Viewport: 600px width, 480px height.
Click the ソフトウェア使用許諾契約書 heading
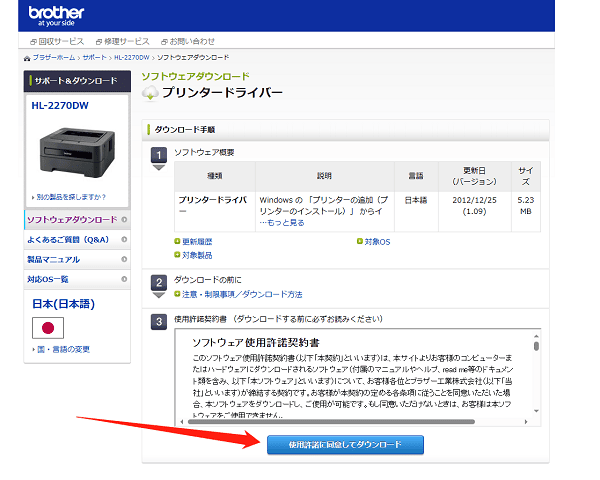pos(256,343)
